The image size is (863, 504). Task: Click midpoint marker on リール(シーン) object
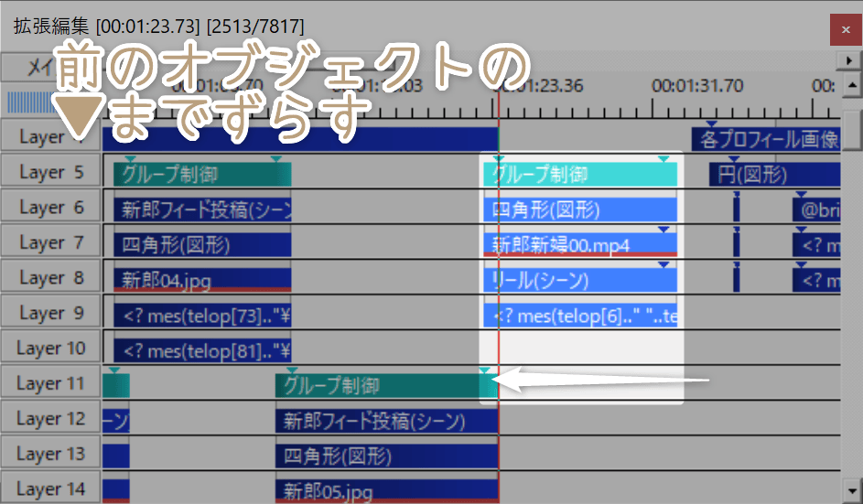[663, 264]
